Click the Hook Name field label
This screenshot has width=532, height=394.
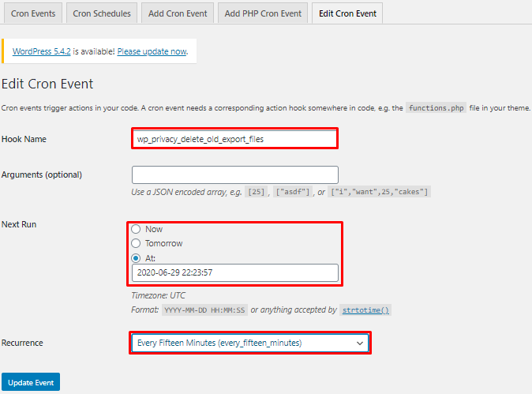click(x=24, y=139)
